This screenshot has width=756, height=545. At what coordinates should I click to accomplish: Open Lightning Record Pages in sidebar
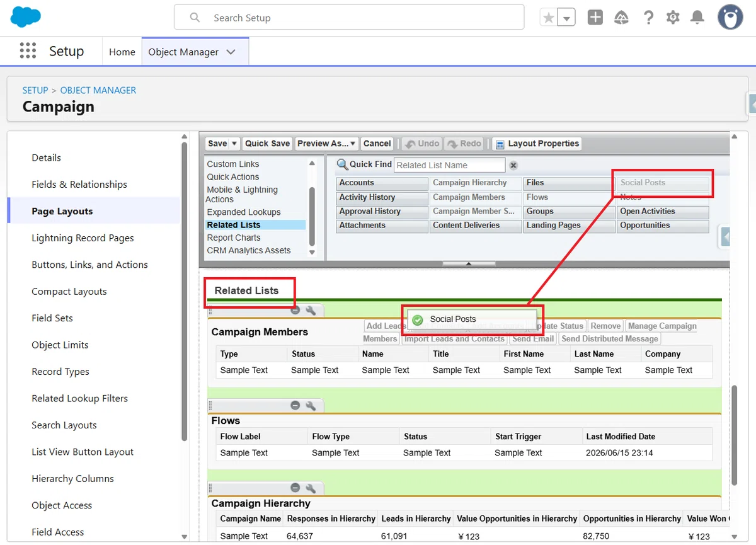click(83, 238)
